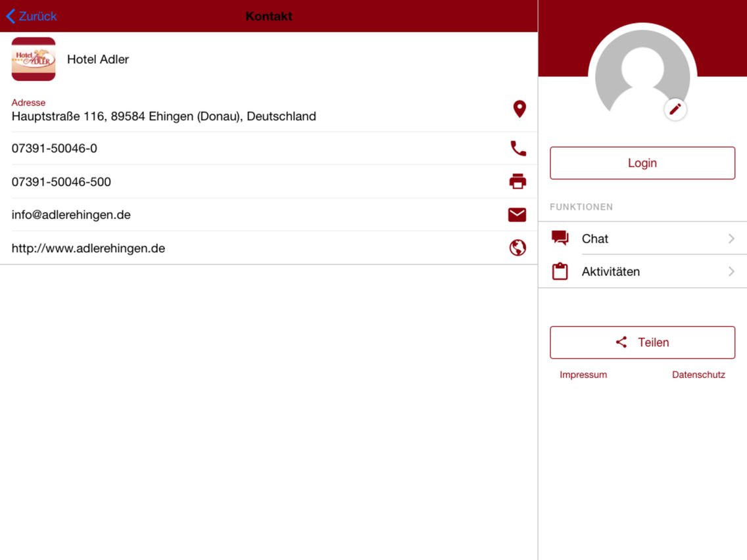Open the map location pin icon
The height and width of the screenshot is (560, 747).
pos(519,109)
